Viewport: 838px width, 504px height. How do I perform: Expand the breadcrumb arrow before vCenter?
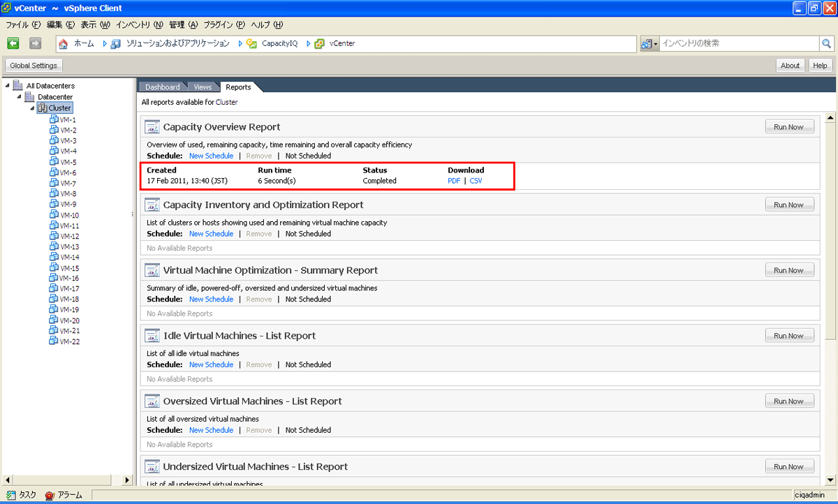pyautogui.click(x=308, y=43)
